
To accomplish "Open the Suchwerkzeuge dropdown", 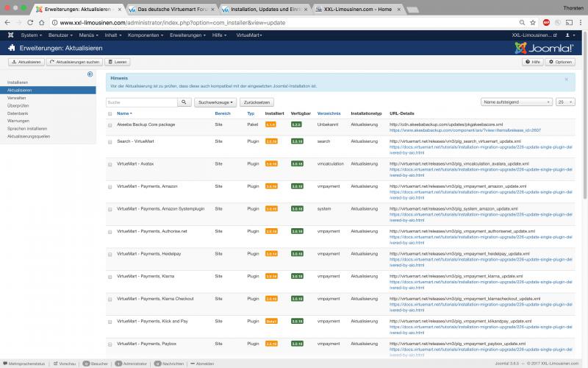I will (216, 102).
